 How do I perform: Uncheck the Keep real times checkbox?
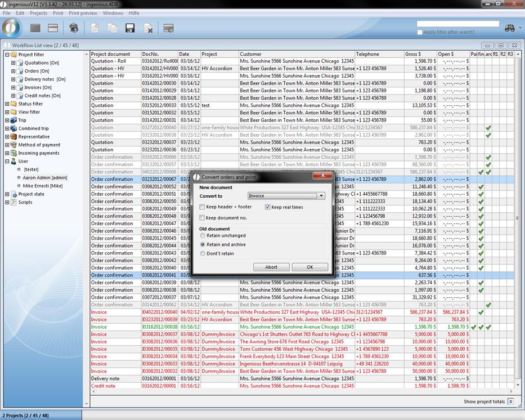pyautogui.click(x=268, y=207)
